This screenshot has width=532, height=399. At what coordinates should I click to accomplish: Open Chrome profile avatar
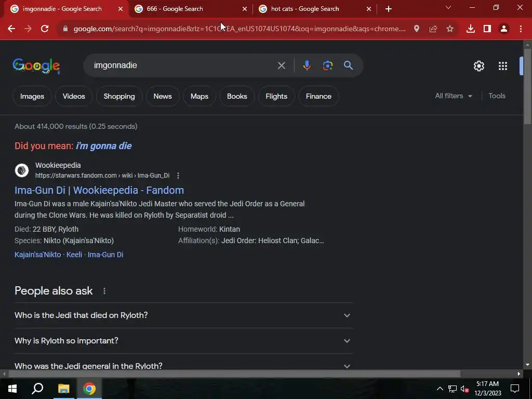coord(504,29)
